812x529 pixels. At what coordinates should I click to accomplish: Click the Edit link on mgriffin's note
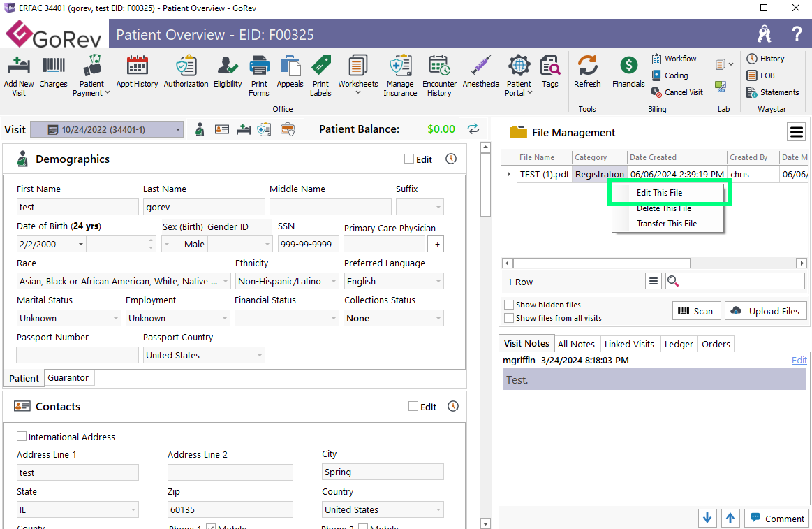(x=799, y=360)
